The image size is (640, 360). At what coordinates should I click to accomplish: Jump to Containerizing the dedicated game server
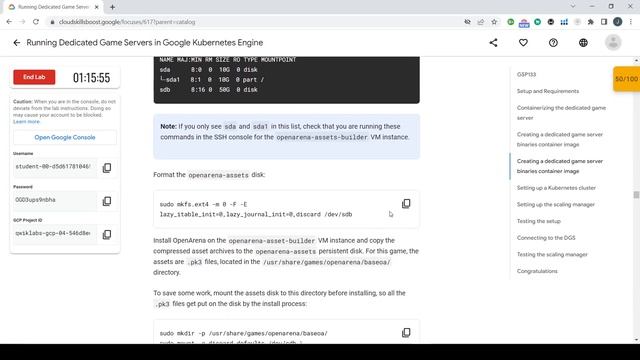point(561,113)
